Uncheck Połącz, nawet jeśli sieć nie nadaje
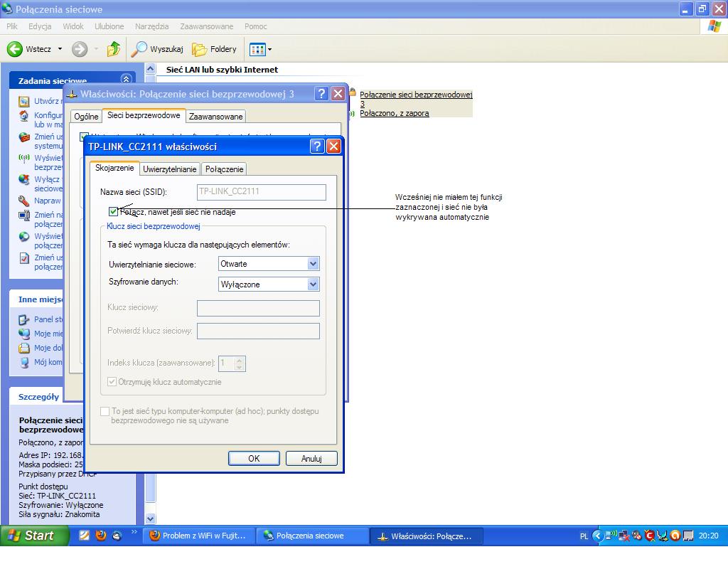Viewport: 728px width, 569px height. click(113, 211)
